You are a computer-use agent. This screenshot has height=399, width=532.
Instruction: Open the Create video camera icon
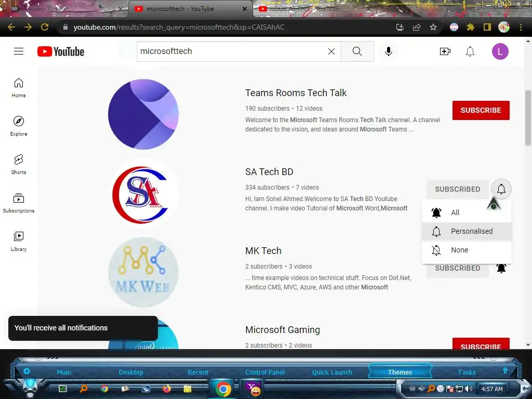click(x=445, y=51)
